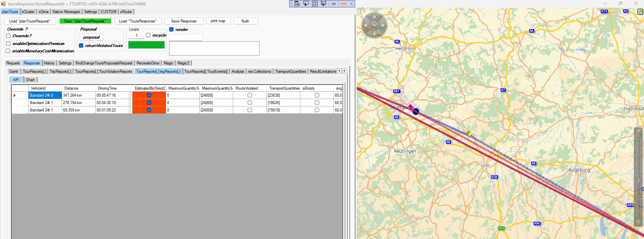This screenshot has height=239, width=644.
Task: Open the map layers icon
Action: tap(640, 12)
